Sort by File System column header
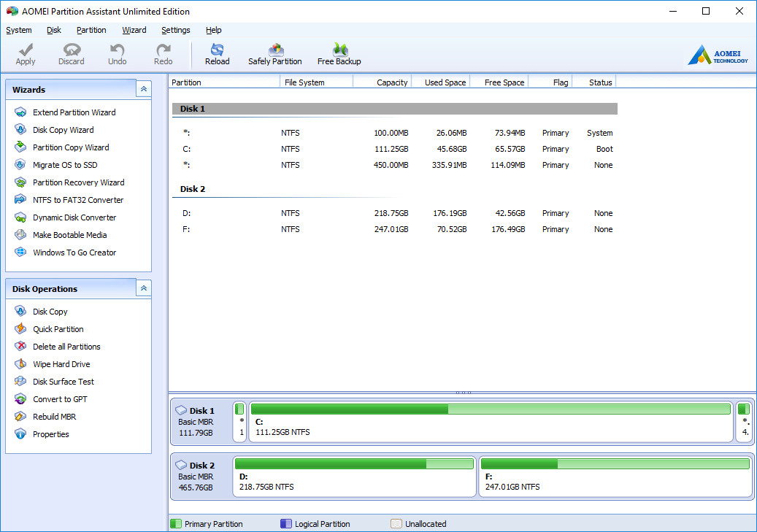This screenshot has width=757, height=532. 317,82
